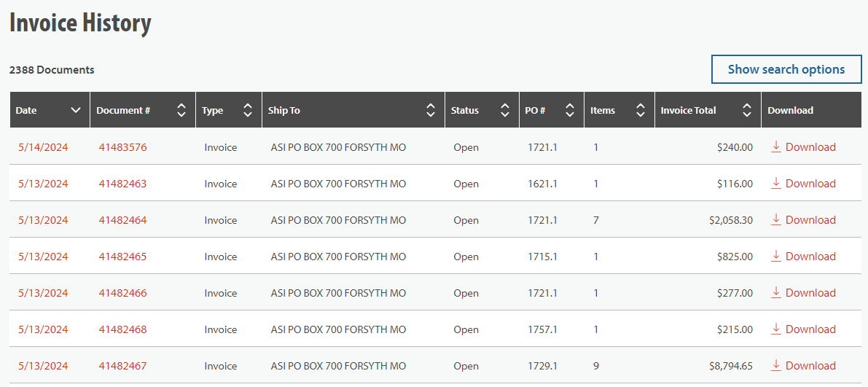This screenshot has width=868, height=387.
Task: Sort by Invoice Total column arrows
Action: click(x=746, y=110)
